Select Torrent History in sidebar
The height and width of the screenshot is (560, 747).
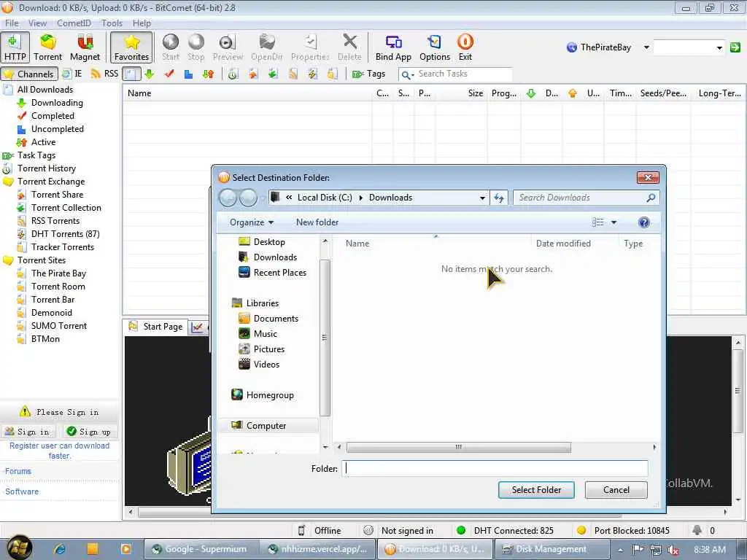[46, 168]
